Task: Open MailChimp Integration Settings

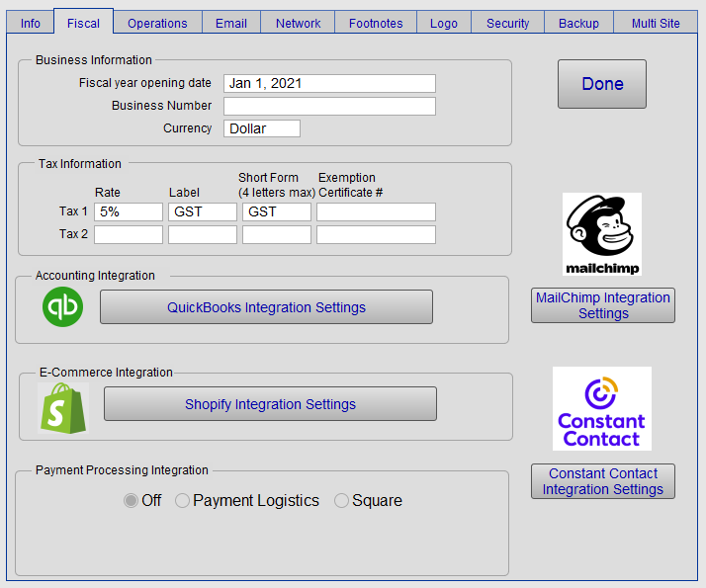Action: click(603, 305)
